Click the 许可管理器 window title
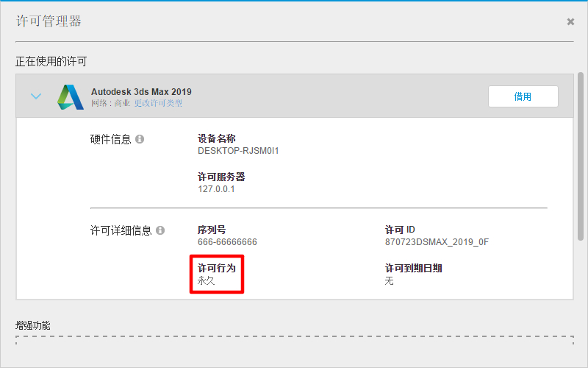The image size is (588, 368). coord(49,21)
